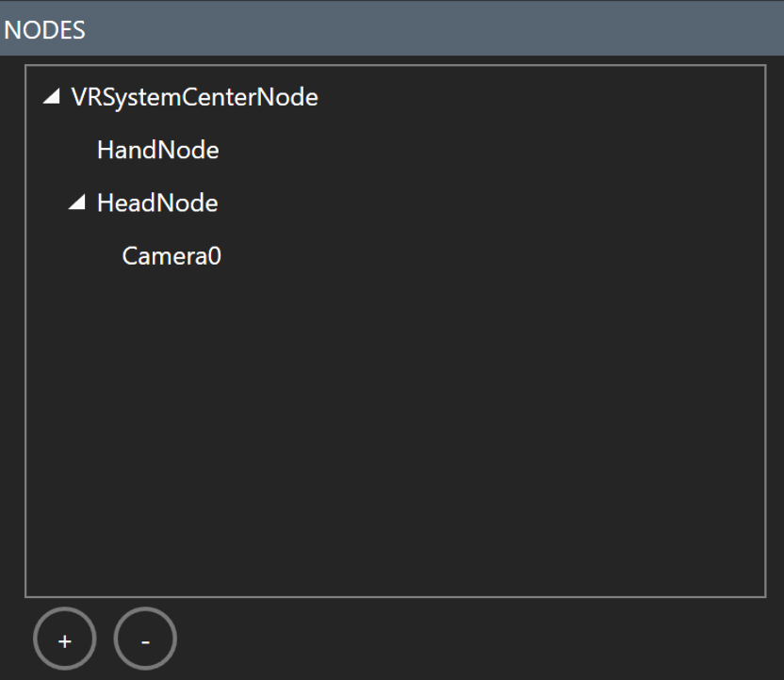Click empty area in nodes tree
The width and height of the screenshot is (784, 680).
pos(395,429)
